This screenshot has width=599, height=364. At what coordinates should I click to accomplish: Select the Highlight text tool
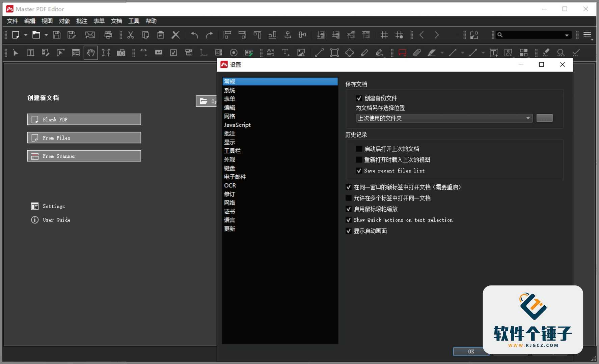point(432,53)
